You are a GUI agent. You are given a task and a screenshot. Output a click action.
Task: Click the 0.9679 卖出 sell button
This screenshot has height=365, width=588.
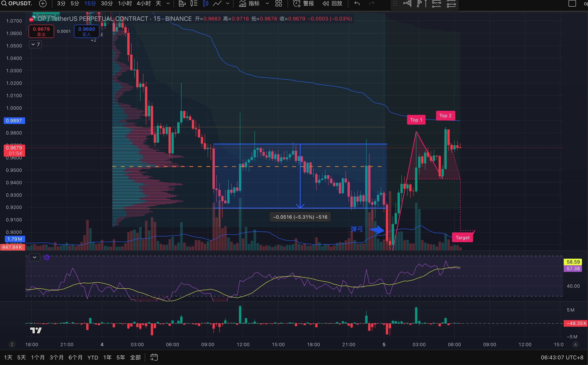(x=41, y=31)
